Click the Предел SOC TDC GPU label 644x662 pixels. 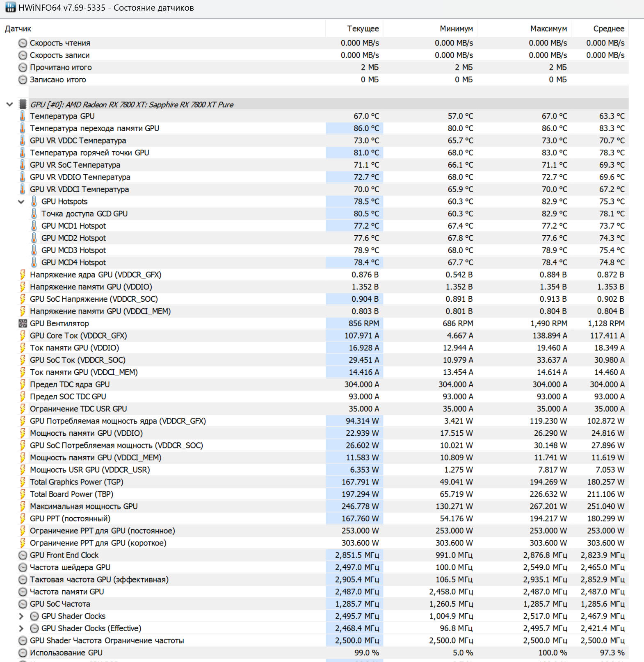click(x=68, y=397)
